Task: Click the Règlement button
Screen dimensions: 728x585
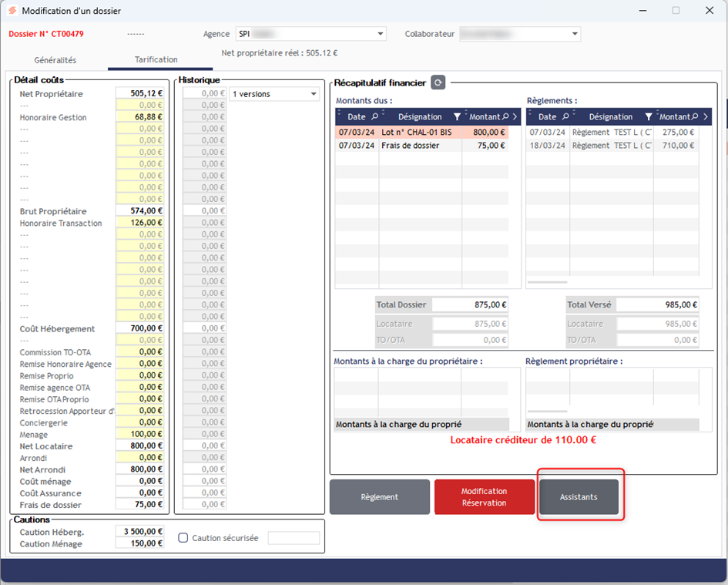Action: pos(379,496)
